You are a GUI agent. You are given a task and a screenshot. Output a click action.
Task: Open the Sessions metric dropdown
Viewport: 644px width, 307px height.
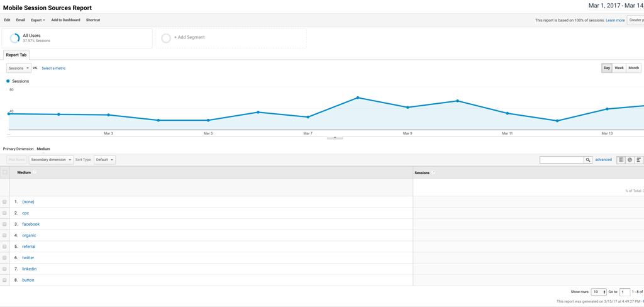click(x=18, y=68)
